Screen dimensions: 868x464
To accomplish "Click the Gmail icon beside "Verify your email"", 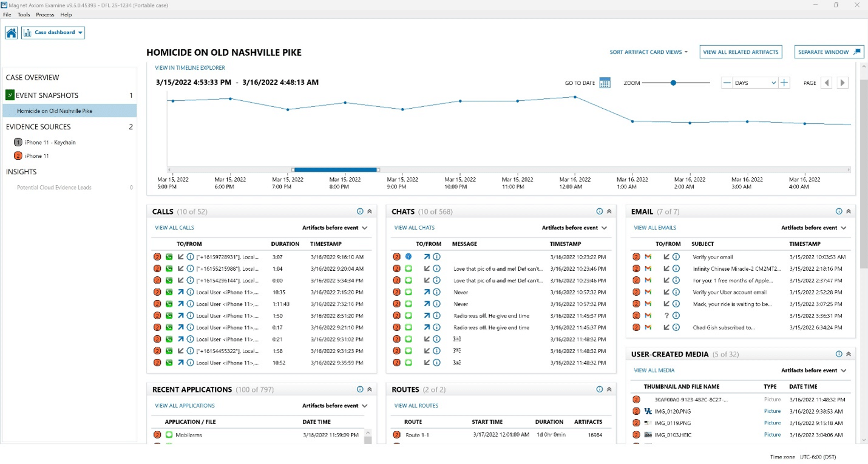I will point(648,256).
